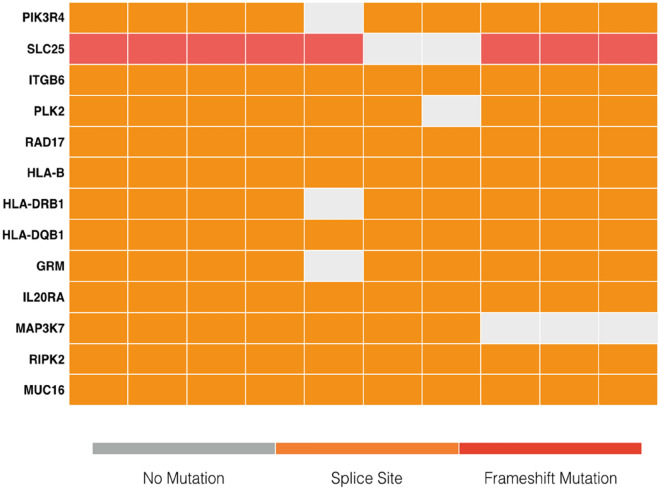Screen dimensions: 660x490
Task: Click the orange Splice Site legend bar
Action: pyautogui.click(x=367, y=448)
